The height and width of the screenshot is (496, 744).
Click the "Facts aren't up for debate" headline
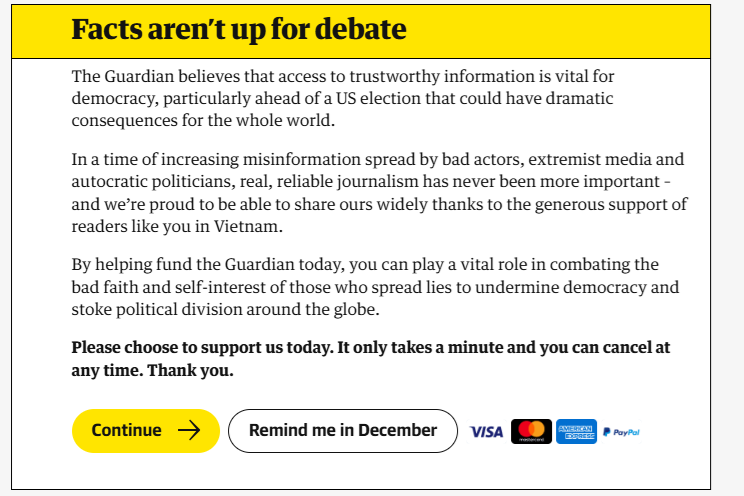click(x=239, y=30)
